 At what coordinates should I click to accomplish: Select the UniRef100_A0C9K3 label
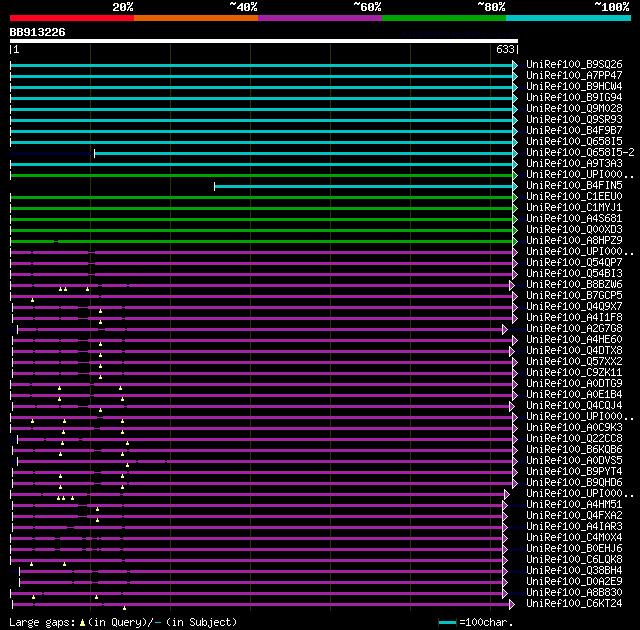[x=574, y=428]
